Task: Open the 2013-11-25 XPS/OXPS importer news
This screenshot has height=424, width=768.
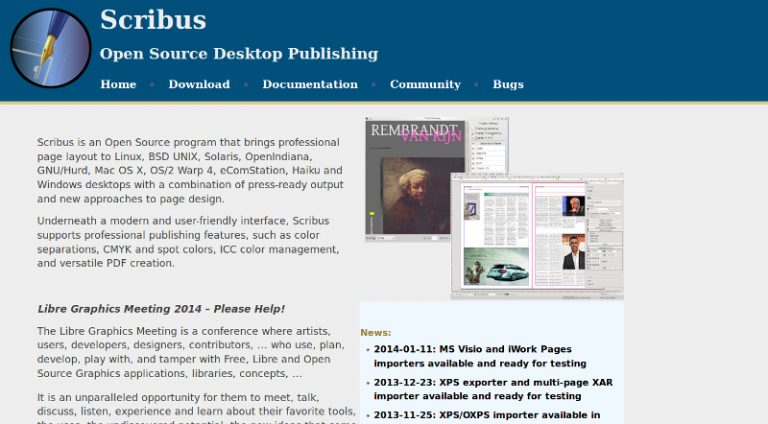Action: (x=487, y=416)
